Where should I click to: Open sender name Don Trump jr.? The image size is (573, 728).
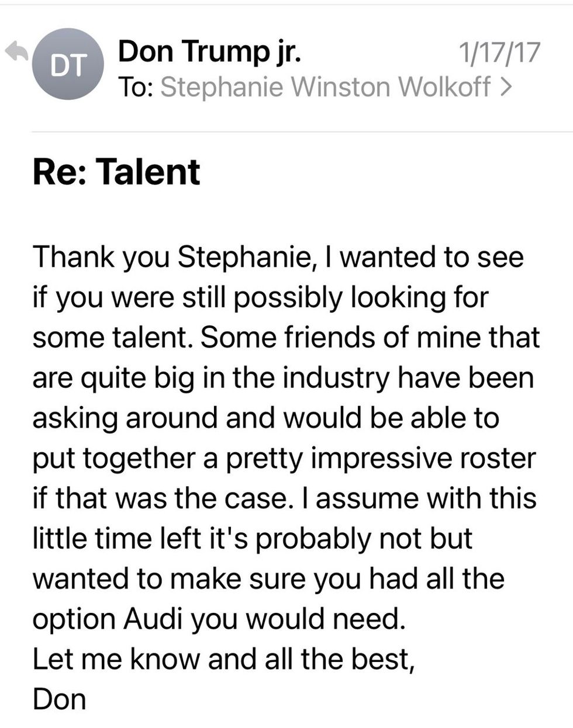pos(210,51)
